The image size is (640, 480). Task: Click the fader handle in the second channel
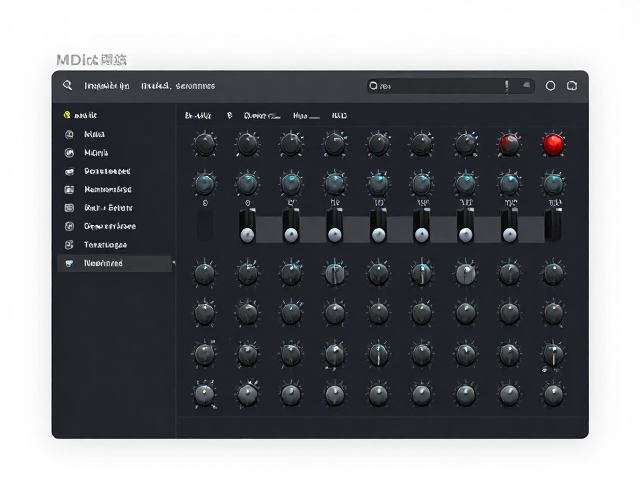[247, 235]
